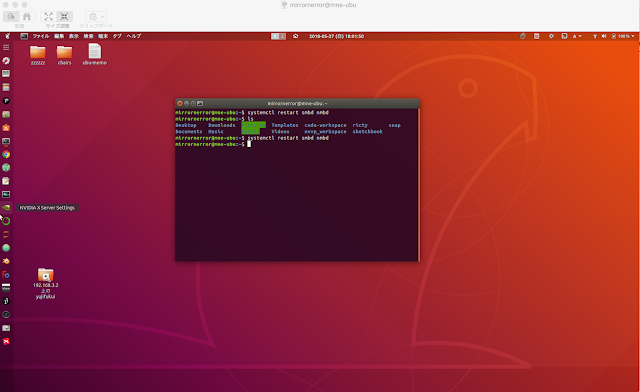Click the date and time in top bar

(x=336, y=36)
